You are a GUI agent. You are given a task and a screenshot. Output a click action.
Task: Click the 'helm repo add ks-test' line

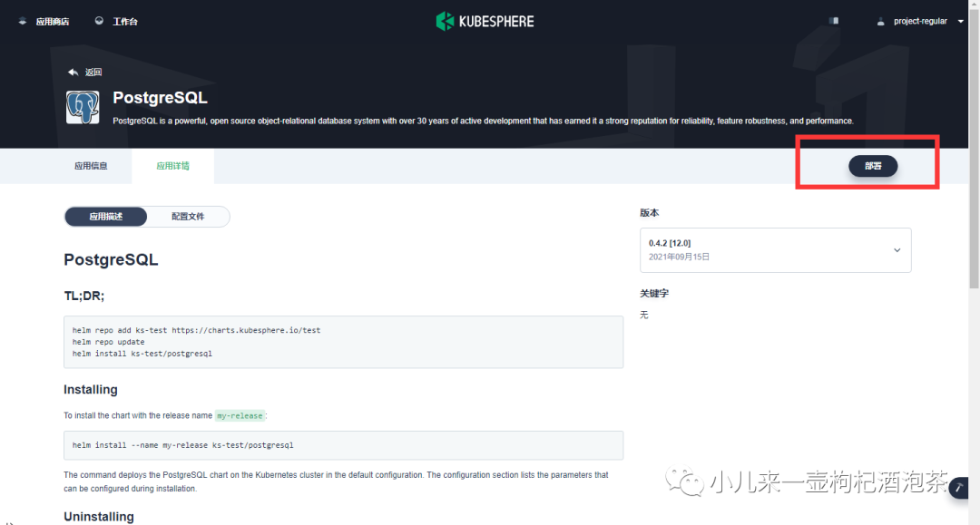[196, 330]
